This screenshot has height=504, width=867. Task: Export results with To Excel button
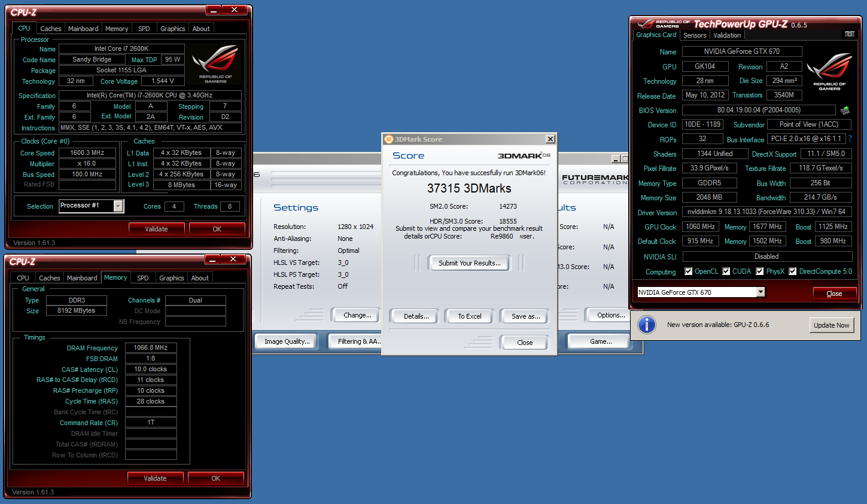coord(470,316)
